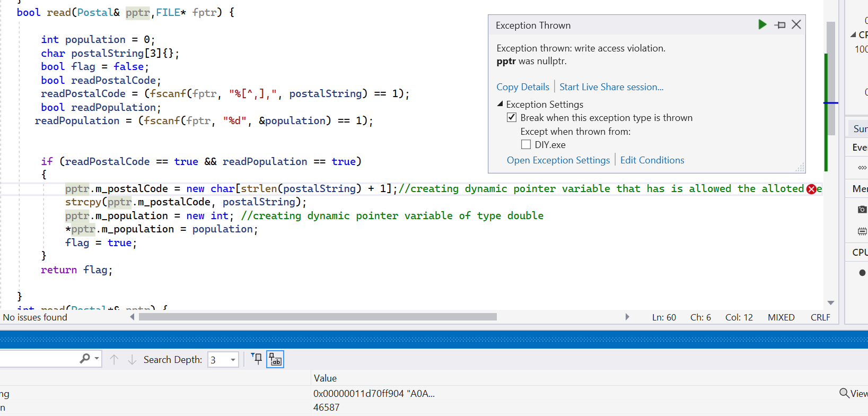Collapse the Exception Settings section

(500, 104)
